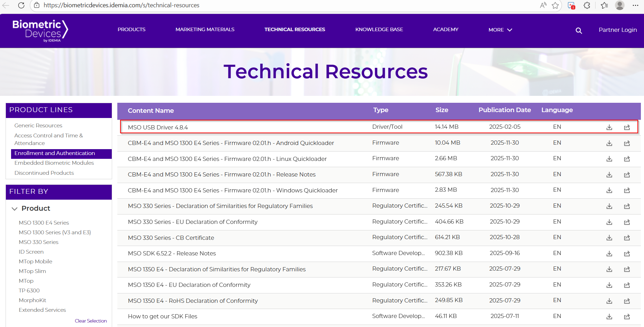The height and width of the screenshot is (327, 644).
Task: Share MSO 330 EU Declaration of Conformity
Action: click(x=627, y=222)
